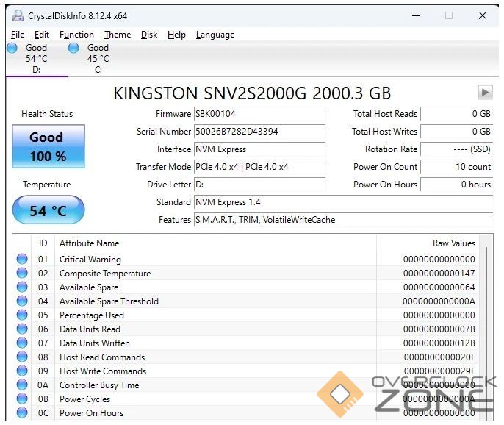Click the status orb for Critical Warning
This screenshot has width=504, height=425.
[22, 259]
